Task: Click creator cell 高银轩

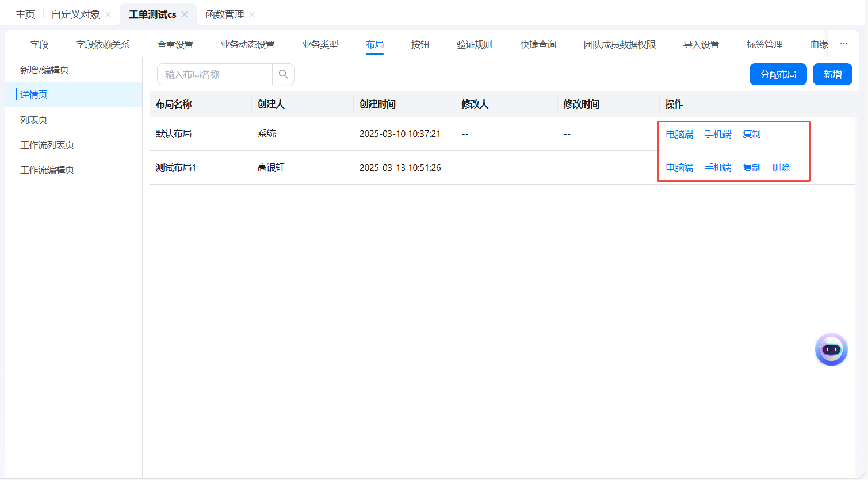Action: click(x=271, y=167)
